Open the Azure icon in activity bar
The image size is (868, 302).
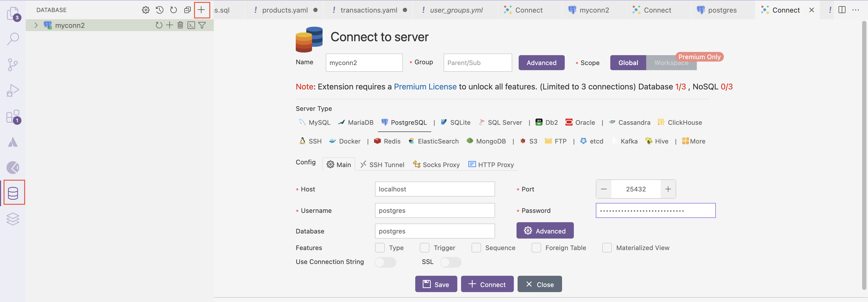13,142
